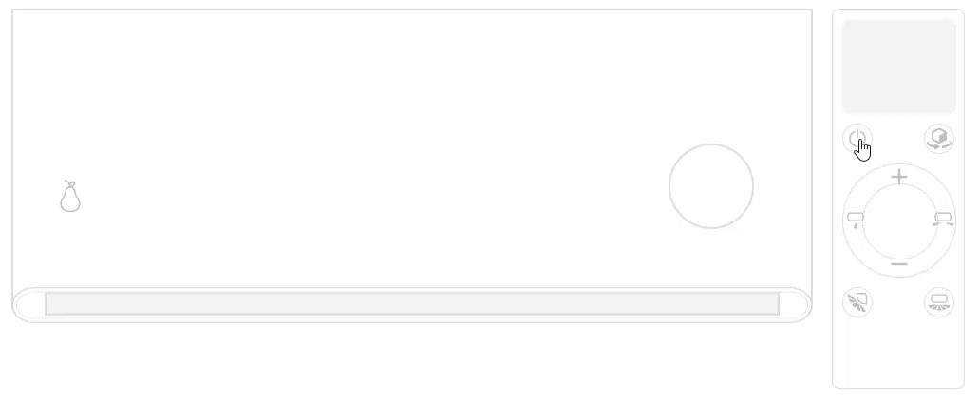Click the round display on the AC unit
Viewport: 980px width, 403px height.
coord(711,186)
